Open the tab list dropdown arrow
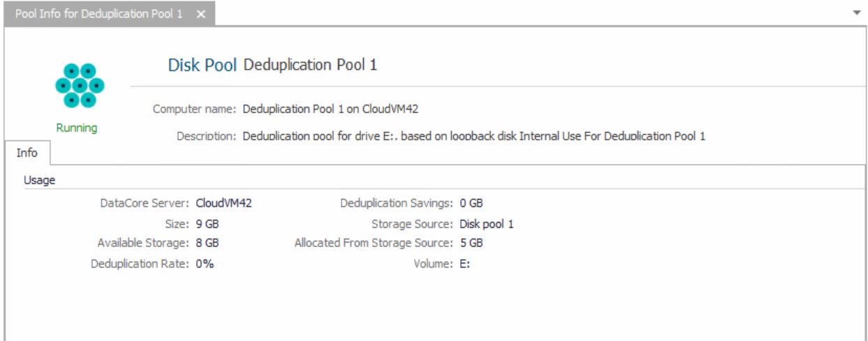868x341 pixels. pyautogui.click(x=857, y=13)
